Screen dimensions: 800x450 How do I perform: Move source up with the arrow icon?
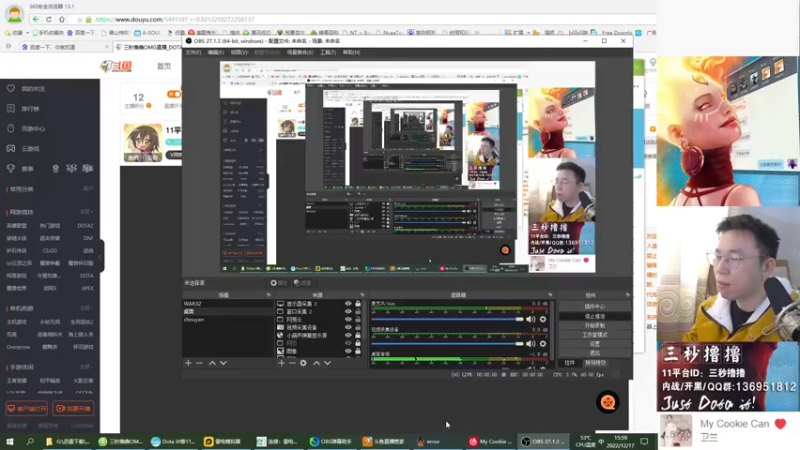tap(316, 363)
